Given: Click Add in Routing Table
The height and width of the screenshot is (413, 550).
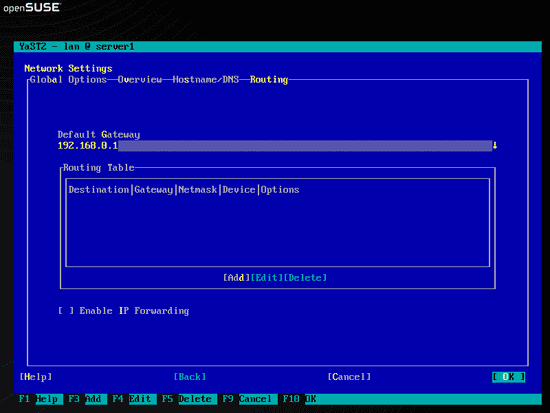Looking at the screenshot, I should point(236,278).
